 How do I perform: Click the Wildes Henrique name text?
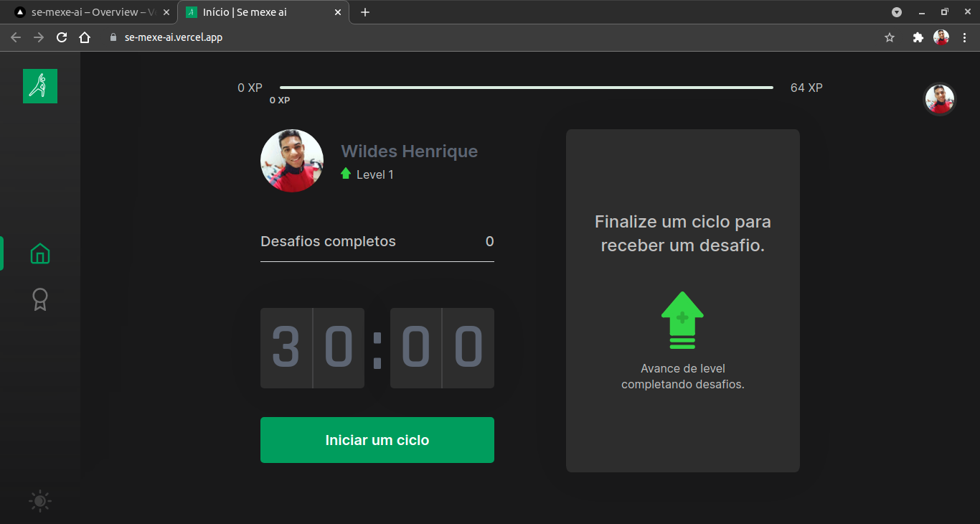410,151
